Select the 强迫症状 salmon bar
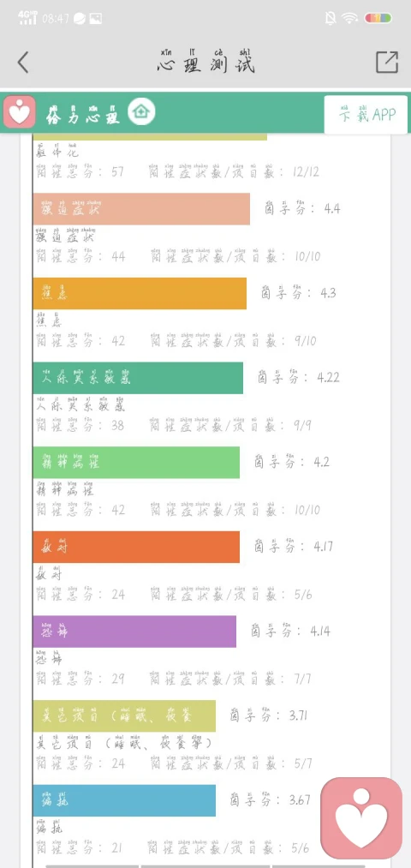This screenshot has height=868, width=411. coord(141,209)
